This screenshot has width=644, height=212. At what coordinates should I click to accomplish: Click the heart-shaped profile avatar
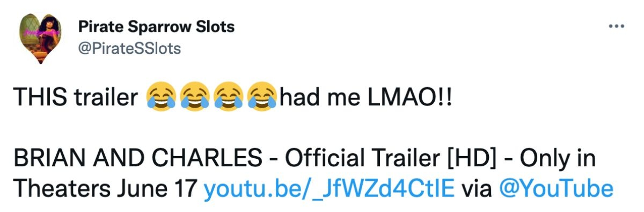(40, 38)
